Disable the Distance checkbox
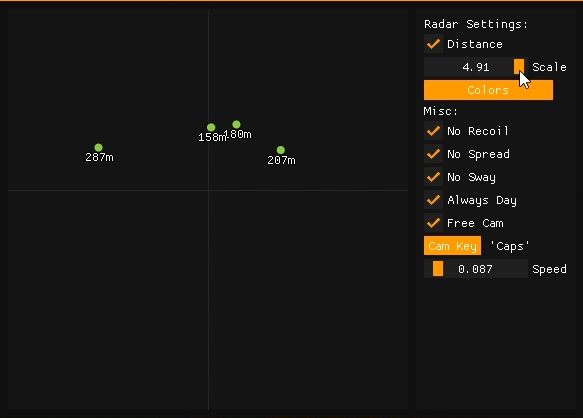 point(434,44)
